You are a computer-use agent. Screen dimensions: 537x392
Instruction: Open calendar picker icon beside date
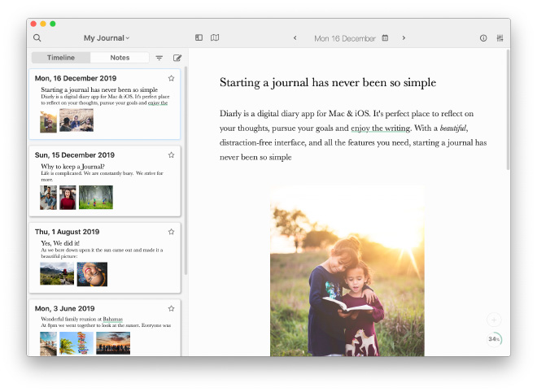pyautogui.click(x=385, y=38)
